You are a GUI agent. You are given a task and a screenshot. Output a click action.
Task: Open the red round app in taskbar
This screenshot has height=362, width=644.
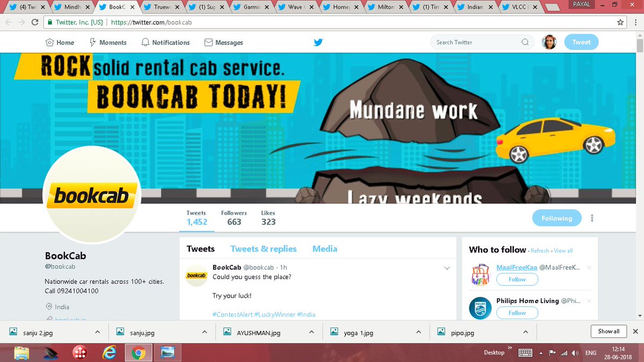tap(80, 353)
